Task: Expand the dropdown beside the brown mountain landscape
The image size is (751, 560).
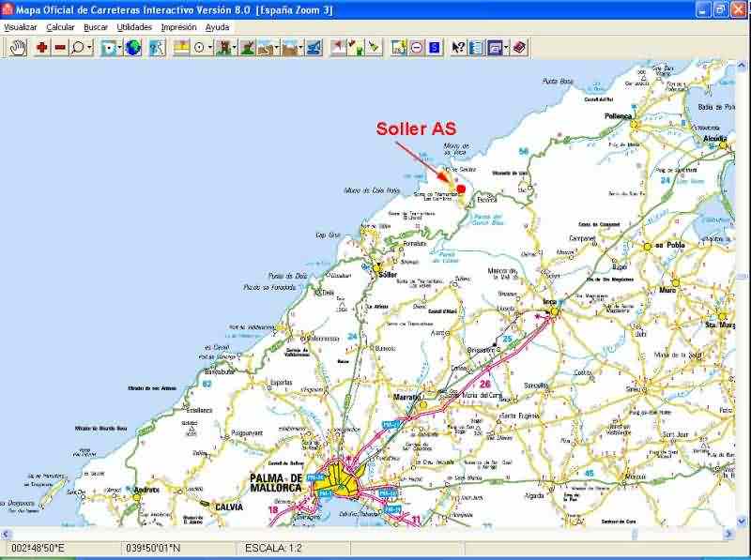Action: tap(300, 48)
